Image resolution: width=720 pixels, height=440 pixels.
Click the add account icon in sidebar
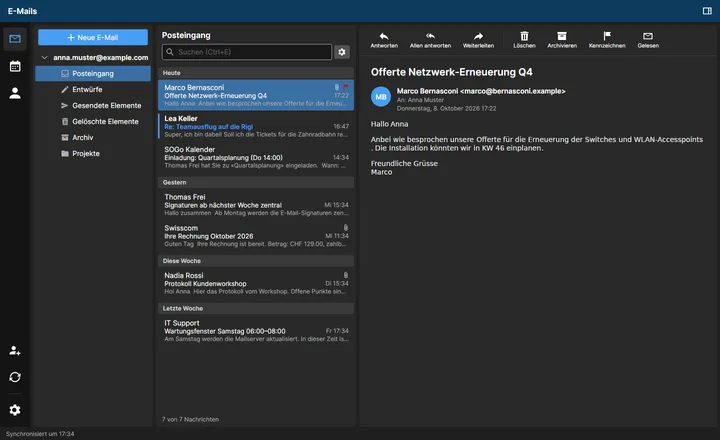point(15,350)
